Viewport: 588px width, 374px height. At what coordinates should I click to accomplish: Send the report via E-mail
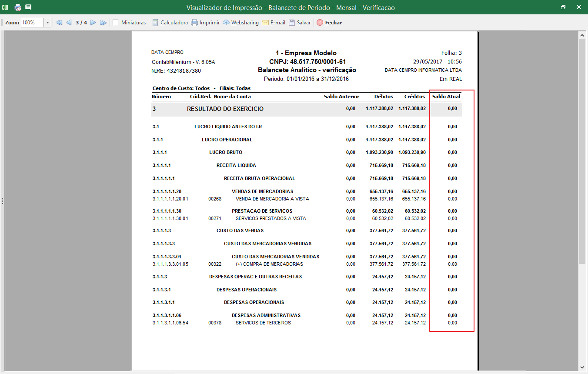click(x=273, y=23)
